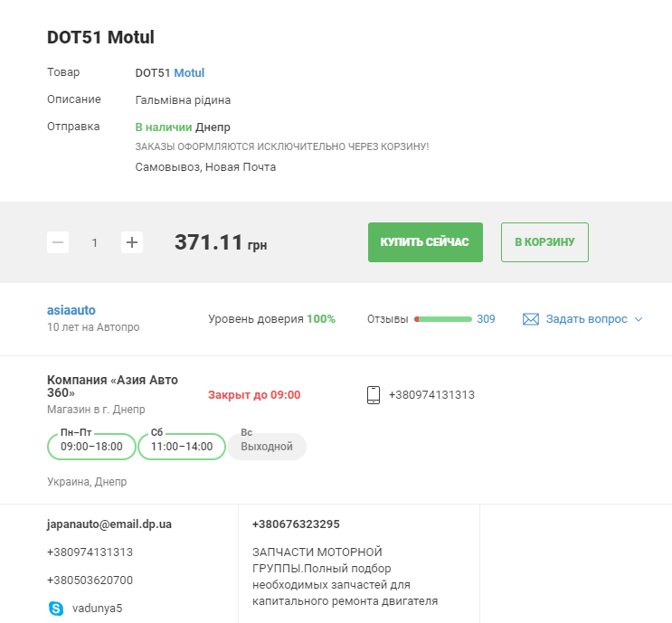Open the 309 reviews count link
Screen dimensions: 672x623
(486, 319)
